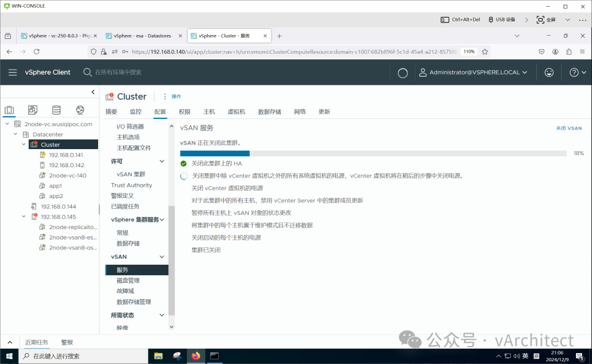Viewport: 592px width, 364px height.
Task: Click the vSAN shutdown progress bar
Action: click(x=373, y=153)
